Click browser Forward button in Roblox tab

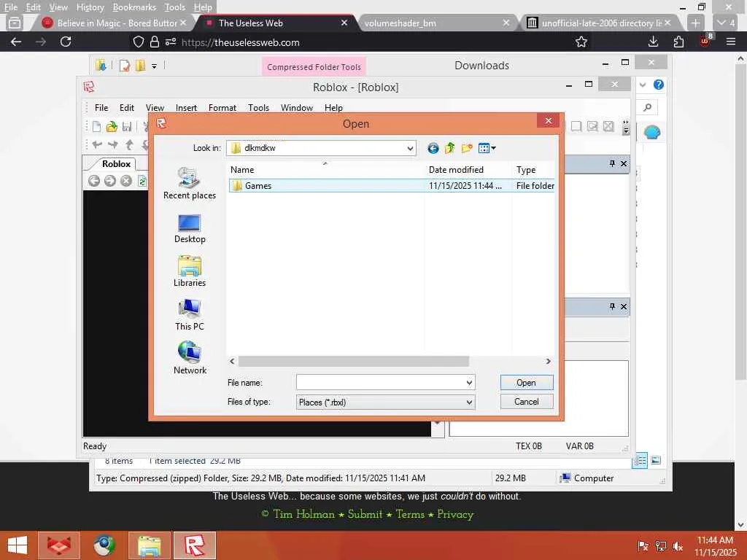coord(110,181)
